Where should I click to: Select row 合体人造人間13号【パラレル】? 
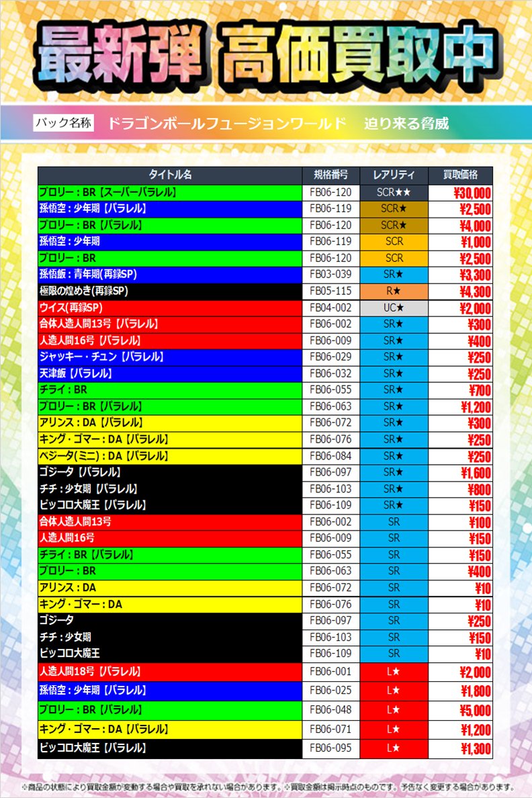point(265,324)
